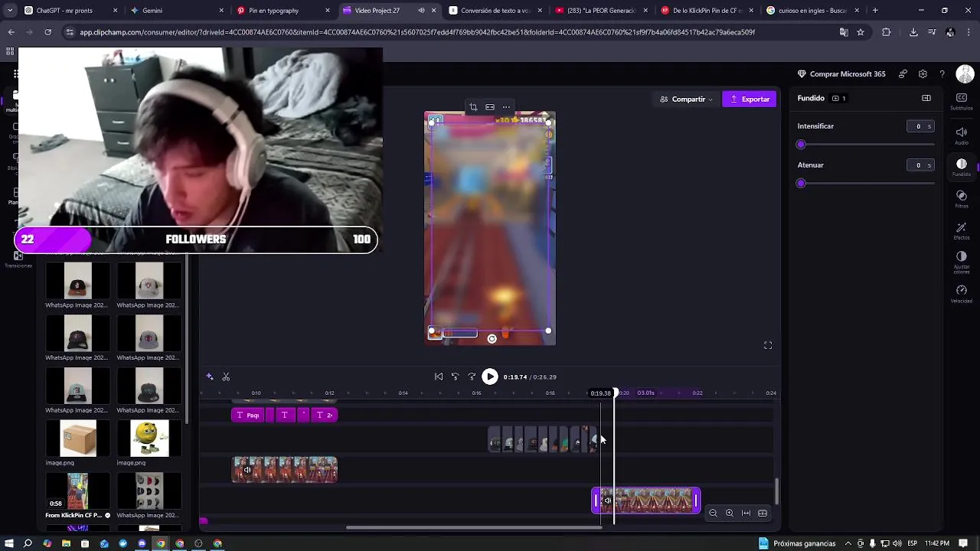The height and width of the screenshot is (551, 980).
Task: Open the help question mark
Action: [x=942, y=74]
